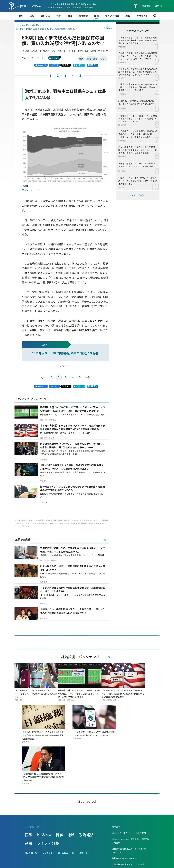Open the ビジネス menu item
Screen dimensions: 174x868
(x=45, y=16)
